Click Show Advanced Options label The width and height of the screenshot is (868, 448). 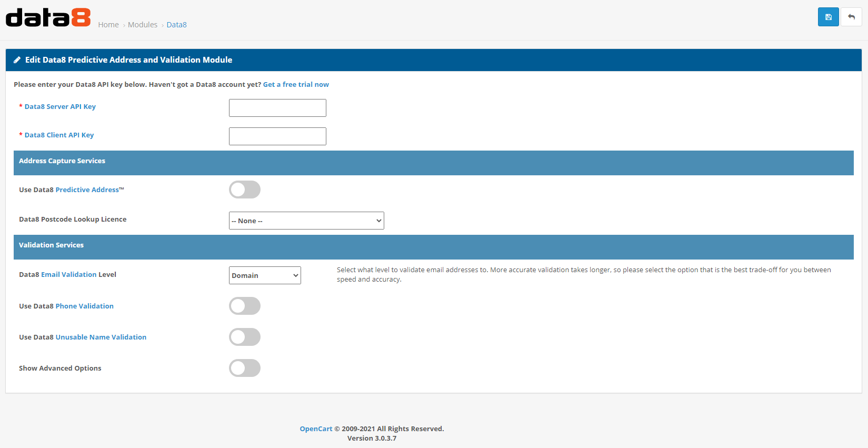coord(60,368)
